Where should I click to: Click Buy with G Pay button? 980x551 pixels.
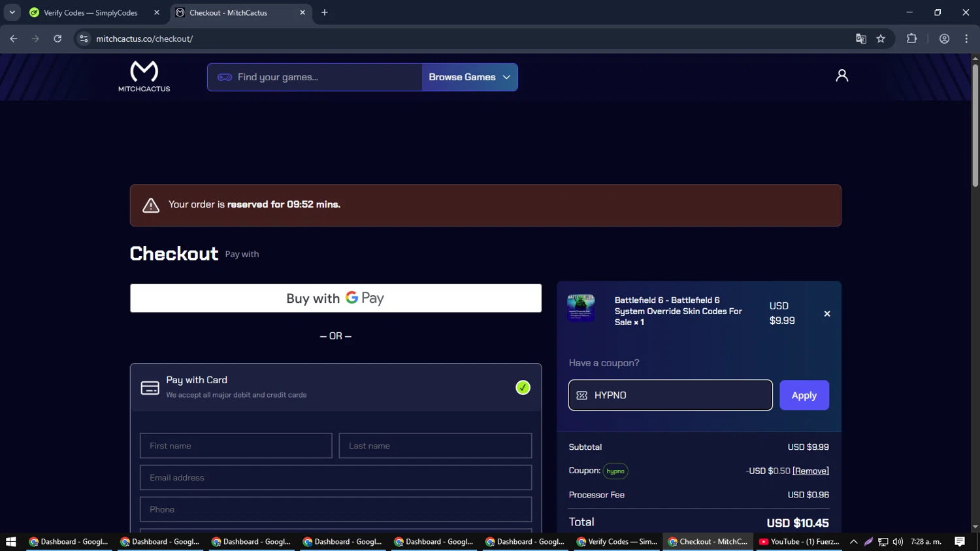click(336, 298)
